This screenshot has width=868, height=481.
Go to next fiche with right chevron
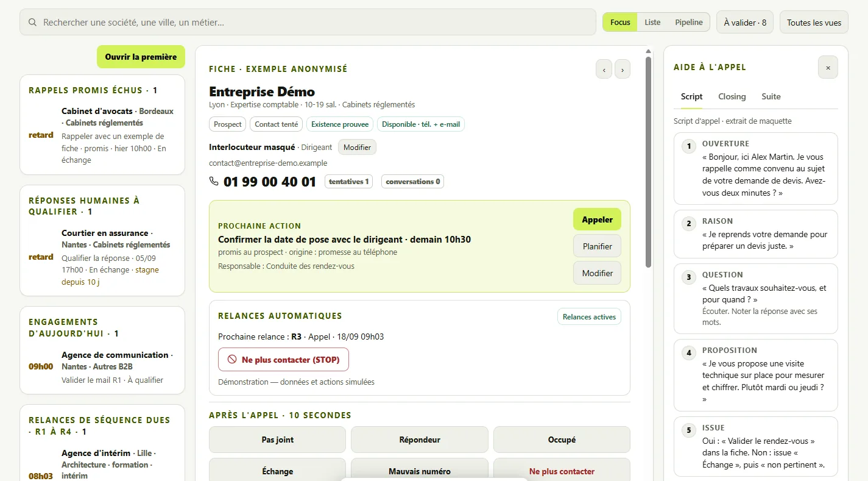click(x=623, y=69)
